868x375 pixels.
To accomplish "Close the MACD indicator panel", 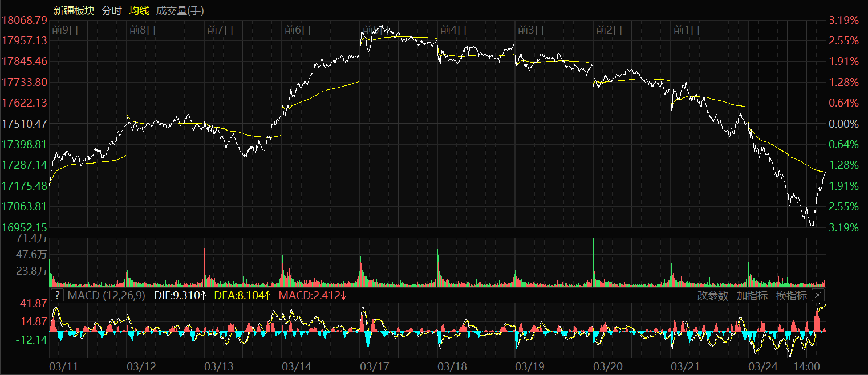I will pyautogui.click(x=818, y=295).
